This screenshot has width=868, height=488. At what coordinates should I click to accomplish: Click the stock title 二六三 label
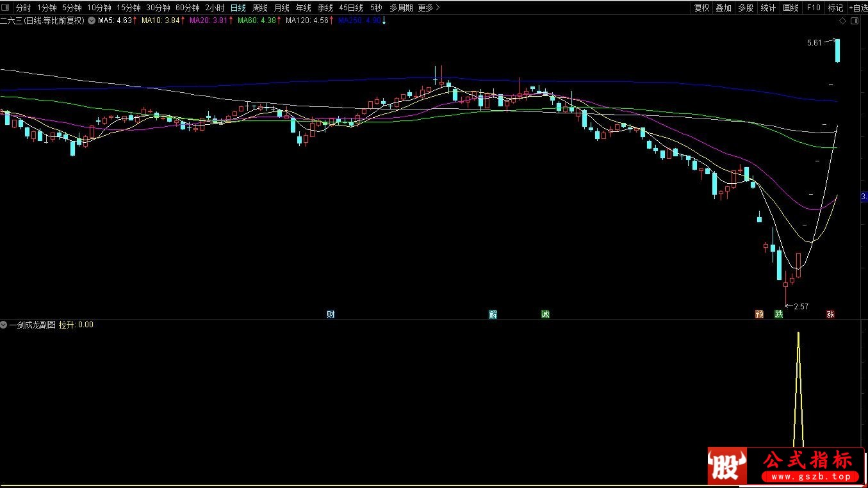click(43, 20)
